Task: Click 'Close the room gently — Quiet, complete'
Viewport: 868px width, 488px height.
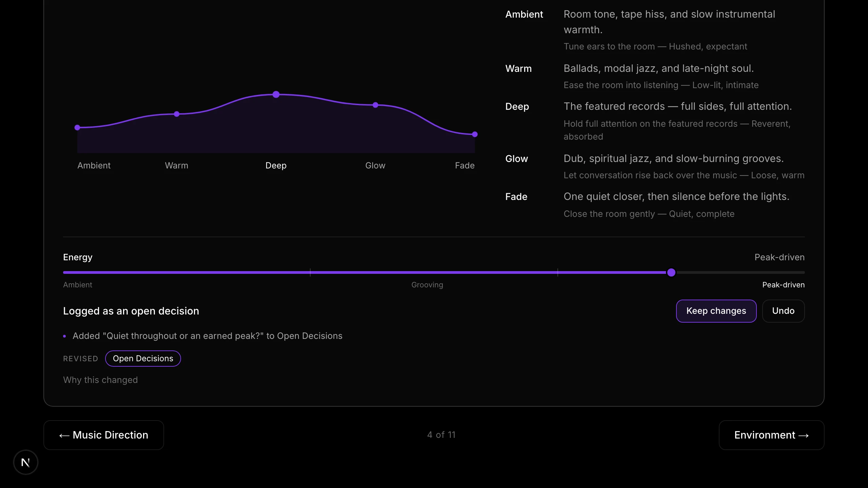Action: [x=649, y=214]
